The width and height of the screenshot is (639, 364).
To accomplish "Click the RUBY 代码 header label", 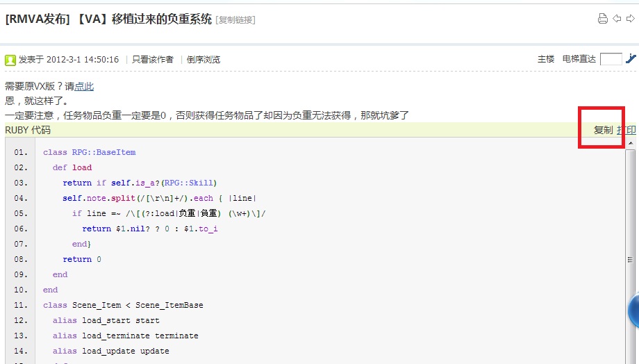I will point(28,130).
